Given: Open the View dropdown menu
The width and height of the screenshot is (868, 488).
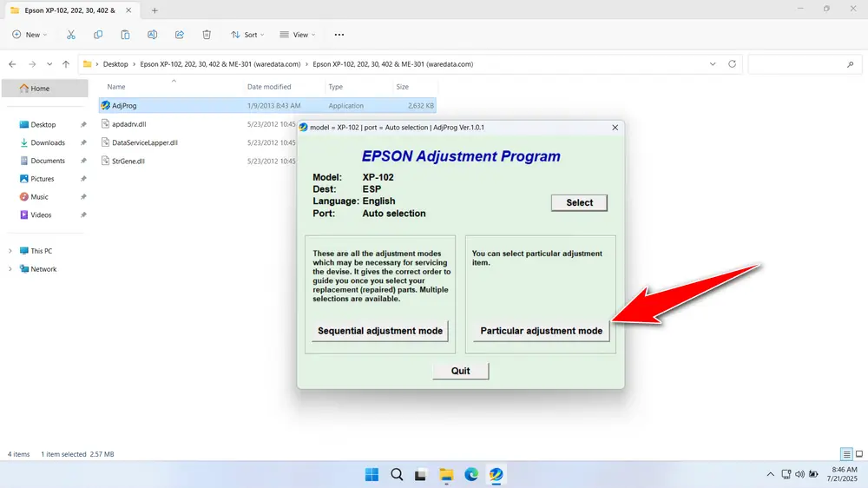Looking at the screenshot, I should [297, 35].
